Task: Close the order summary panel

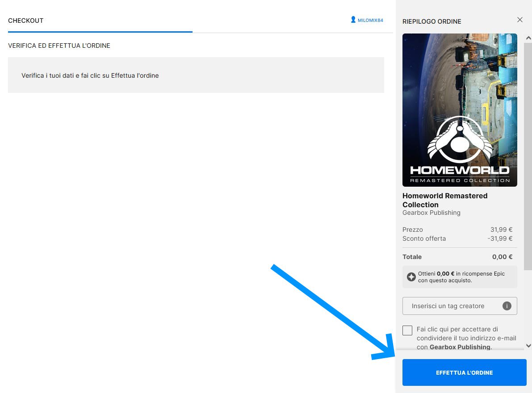Action: coord(520,20)
